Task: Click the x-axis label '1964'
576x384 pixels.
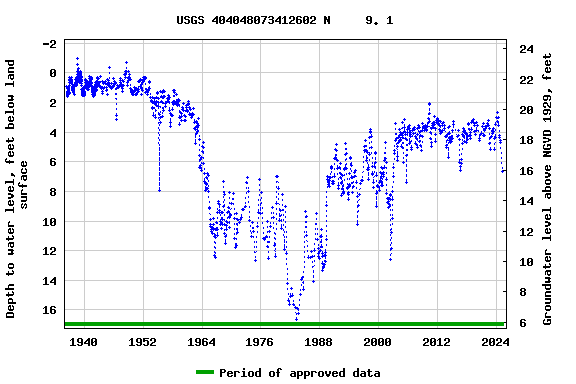Action: [x=201, y=342]
